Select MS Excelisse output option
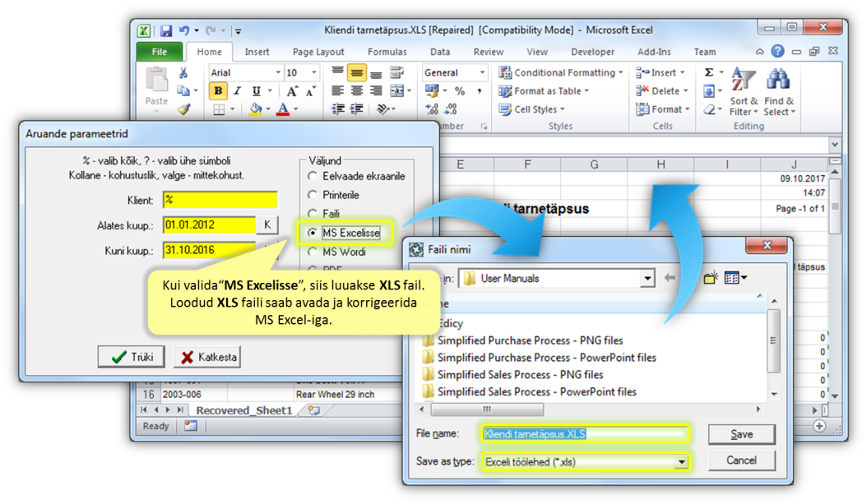867x504 pixels. pyautogui.click(x=313, y=234)
